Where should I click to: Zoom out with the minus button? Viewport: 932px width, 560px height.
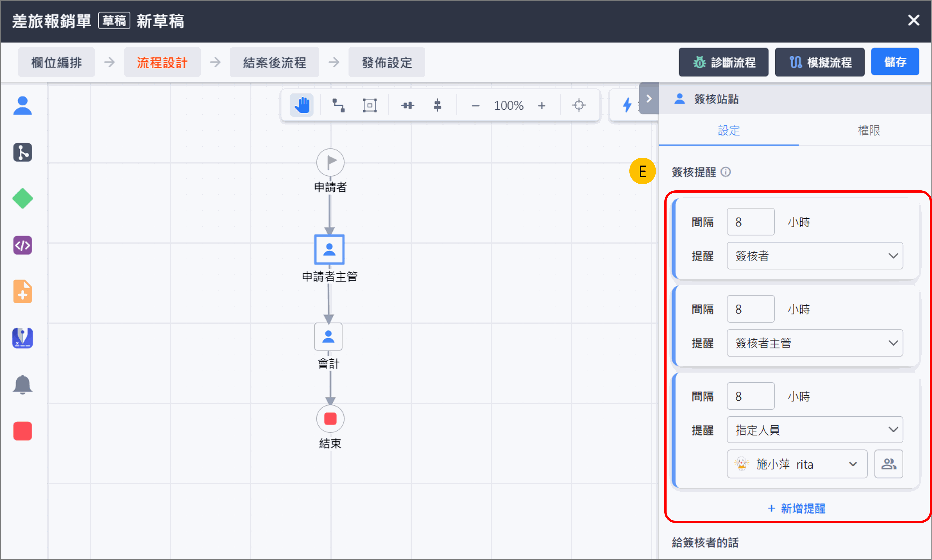[x=475, y=106]
